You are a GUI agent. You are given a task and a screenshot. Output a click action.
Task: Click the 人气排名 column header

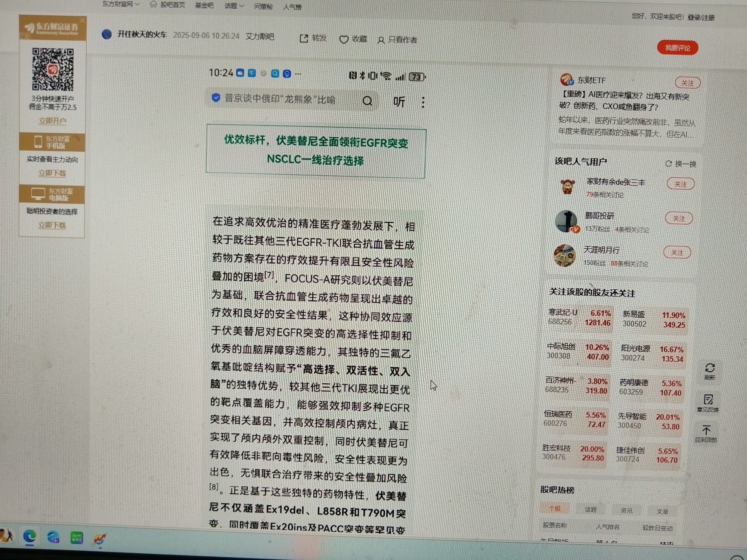(x=607, y=527)
